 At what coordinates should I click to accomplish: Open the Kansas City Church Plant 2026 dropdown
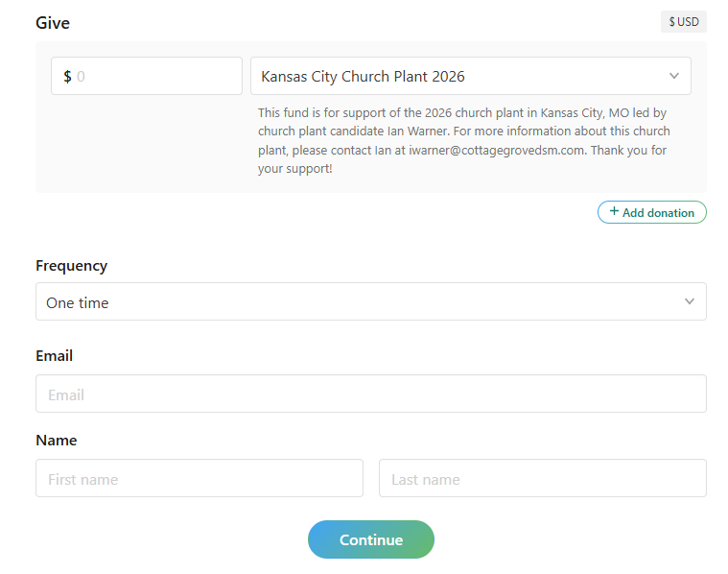tap(460, 77)
